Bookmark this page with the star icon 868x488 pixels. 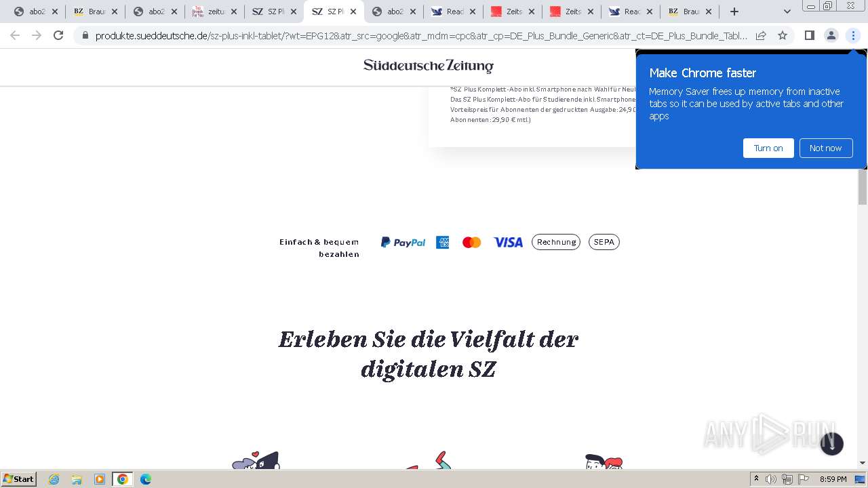click(783, 35)
